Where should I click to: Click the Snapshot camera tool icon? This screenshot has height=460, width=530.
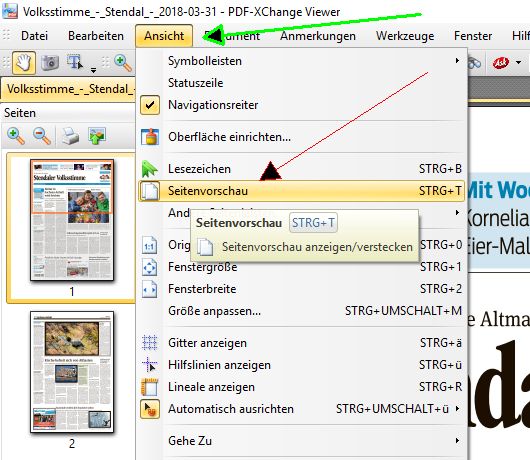[x=50, y=63]
